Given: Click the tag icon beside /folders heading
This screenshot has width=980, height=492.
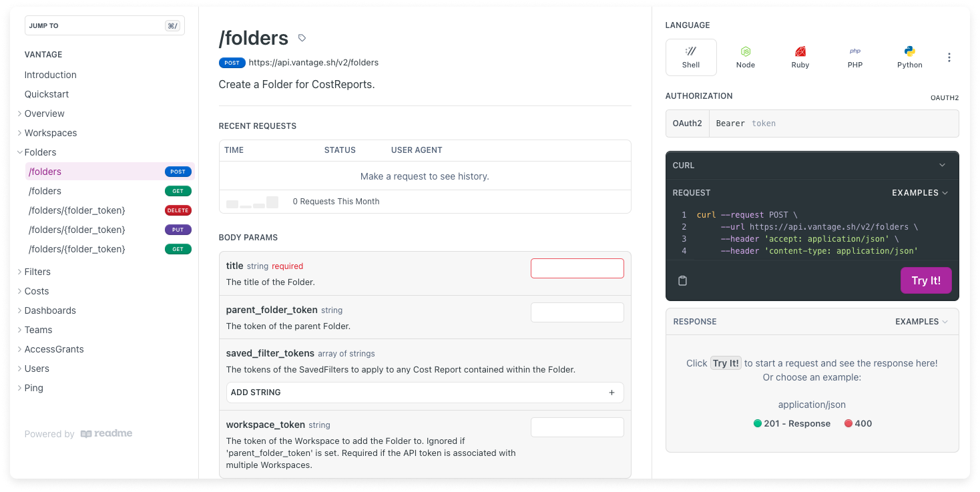Looking at the screenshot, I should [302, 38].
